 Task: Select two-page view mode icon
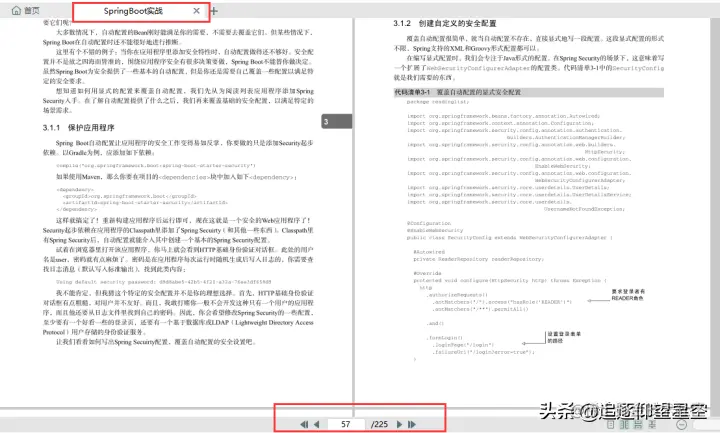624,425
